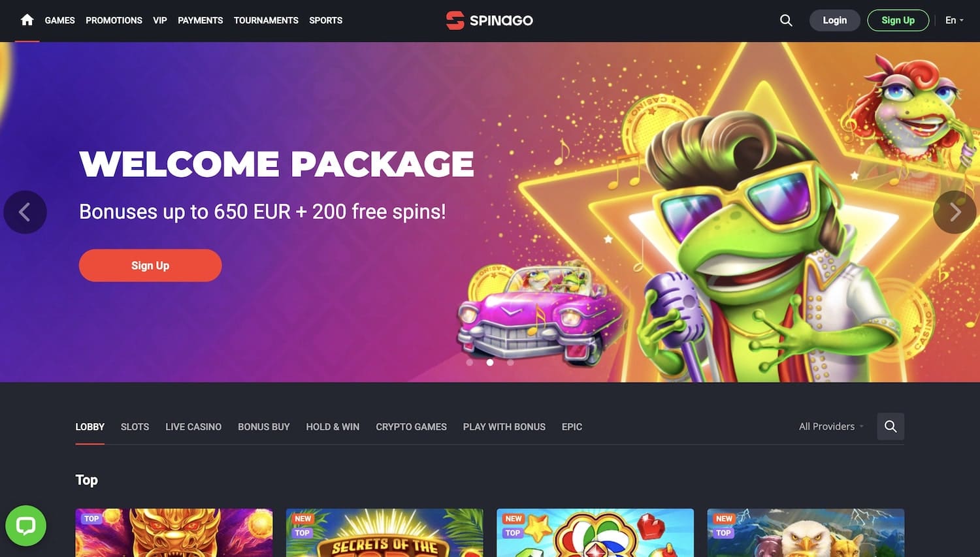The width and height of the screenshot is (980, 557).
Task: Open the En language selector
Action: pyautogui.click(x=955, y=20)
